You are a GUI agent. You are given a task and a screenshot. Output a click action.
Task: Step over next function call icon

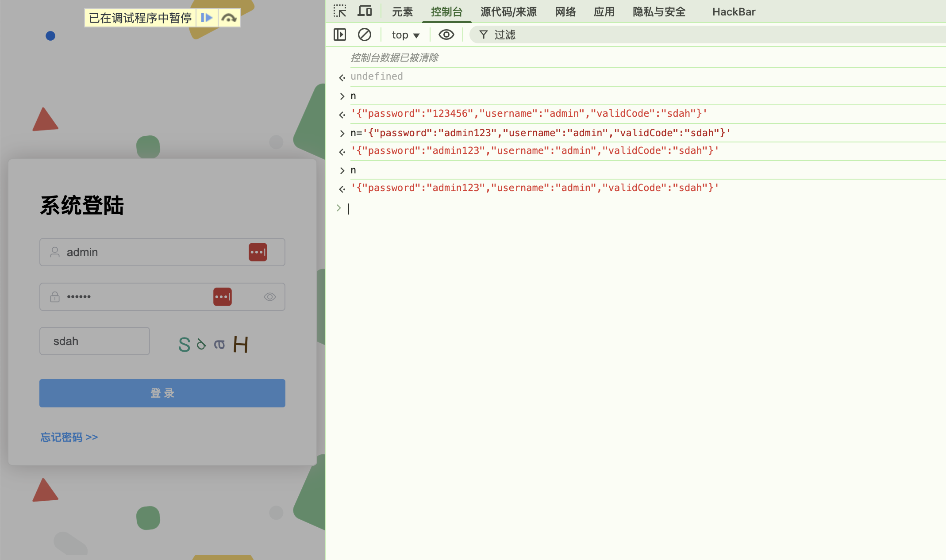pyautogui.click(x=229, y=18)
